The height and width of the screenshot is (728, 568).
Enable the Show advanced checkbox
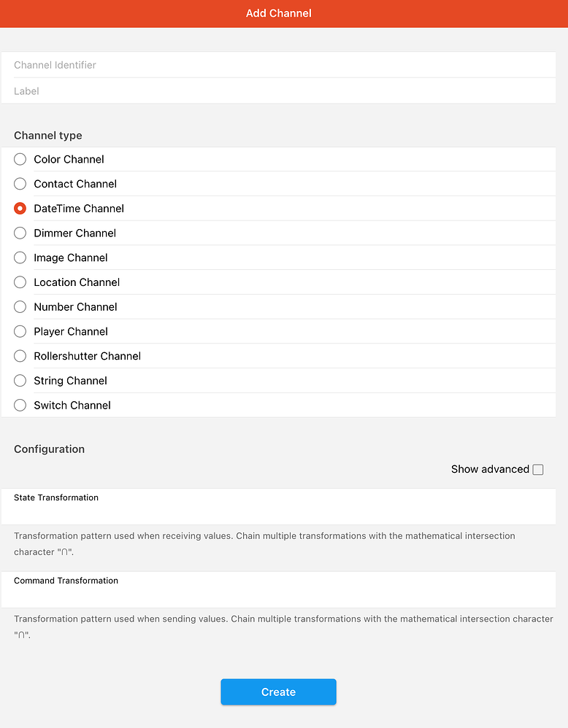click(538, 470)
